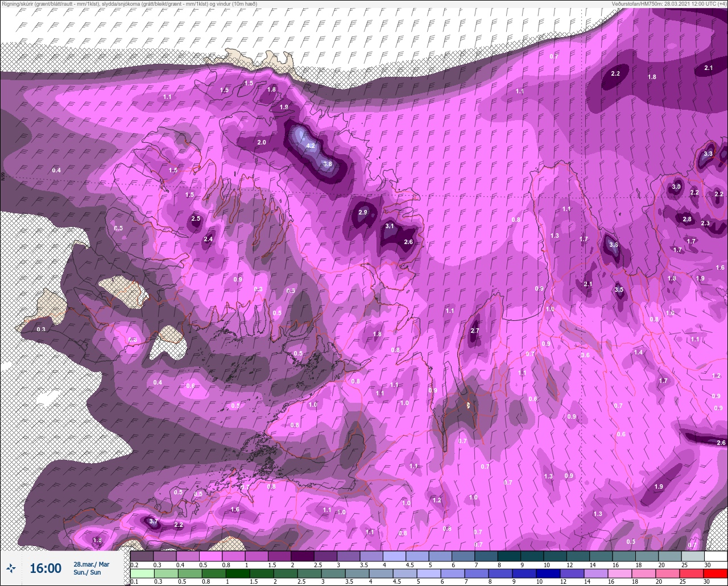Select the bright pink snow swatch at 0.5
The width and height of the screenshot is (728, 586).
(x=210, y=556)
